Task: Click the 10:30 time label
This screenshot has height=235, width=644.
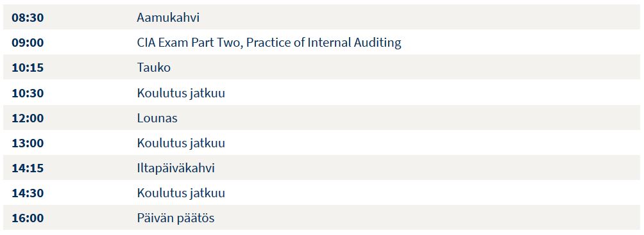Action: [28, 93]
